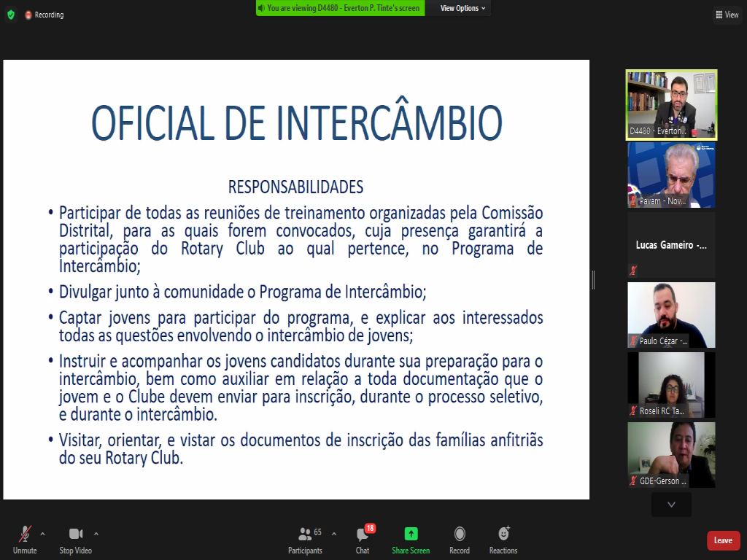Open the Chat panel
The width and height of the screenshot is (747, 560).
pyautogui.click(x=363, y=540)
